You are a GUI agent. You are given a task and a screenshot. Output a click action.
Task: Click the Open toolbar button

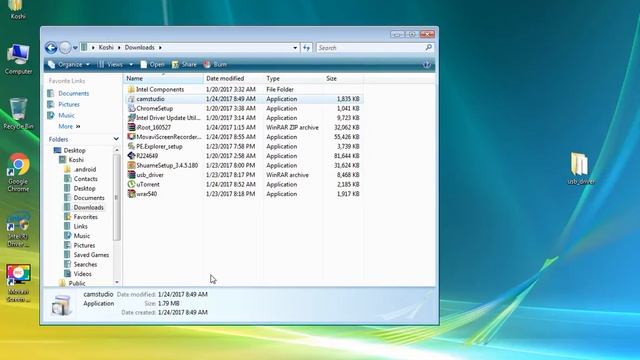click(x=152, y=64)
